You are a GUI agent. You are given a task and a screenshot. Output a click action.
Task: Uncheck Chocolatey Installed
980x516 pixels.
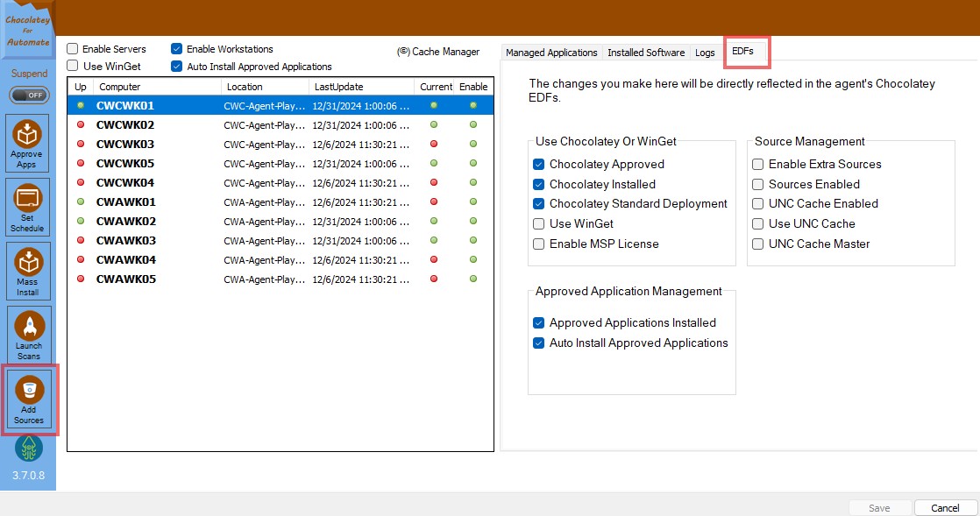coord(539,184)
